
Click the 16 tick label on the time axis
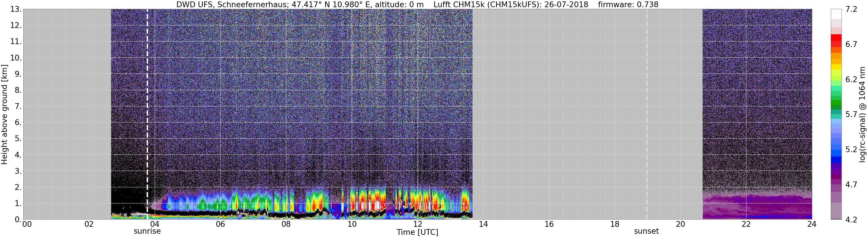pos(549,224)
